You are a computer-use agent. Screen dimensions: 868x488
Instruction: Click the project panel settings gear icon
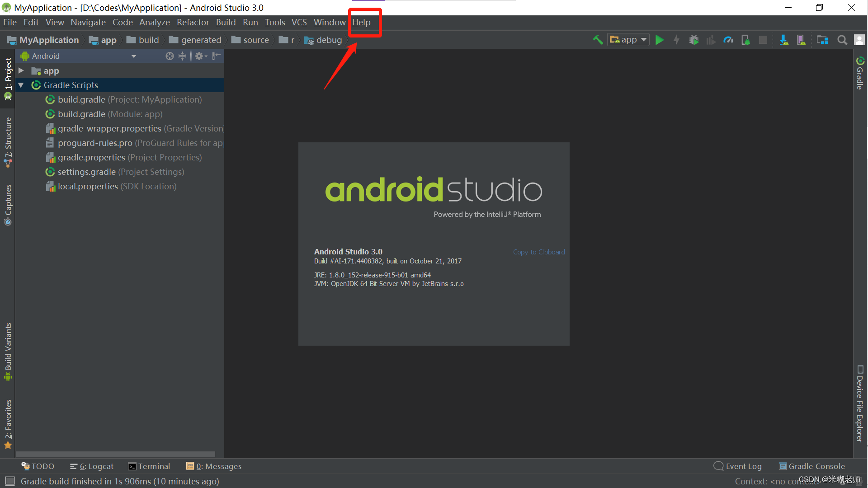click(199, 56)
